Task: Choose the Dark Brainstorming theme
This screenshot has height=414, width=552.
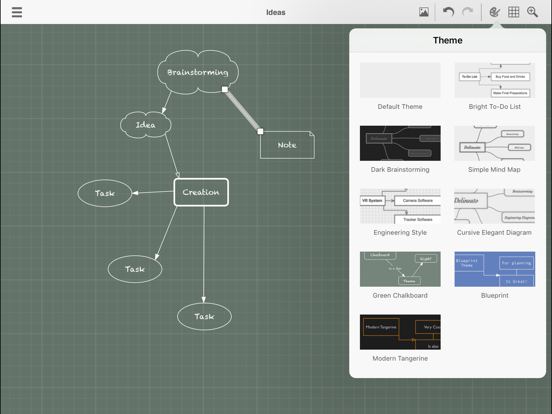Action: click(x=400, y=143)
